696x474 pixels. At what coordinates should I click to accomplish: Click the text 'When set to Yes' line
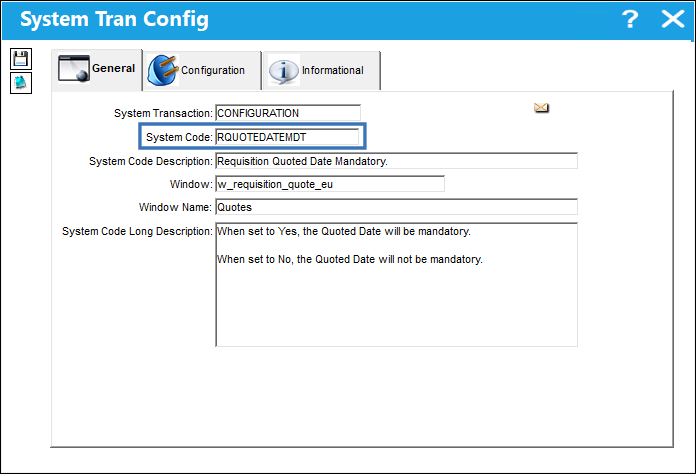(344, 231)
